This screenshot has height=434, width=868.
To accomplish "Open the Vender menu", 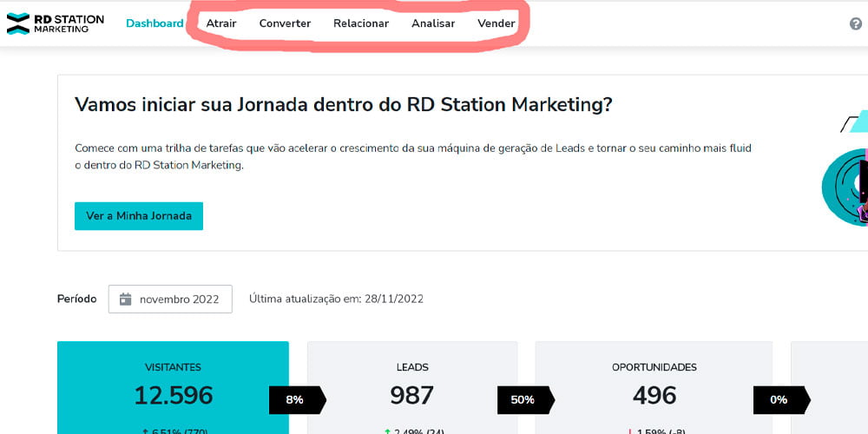I will pyautogui.click(x=496, y=23).
